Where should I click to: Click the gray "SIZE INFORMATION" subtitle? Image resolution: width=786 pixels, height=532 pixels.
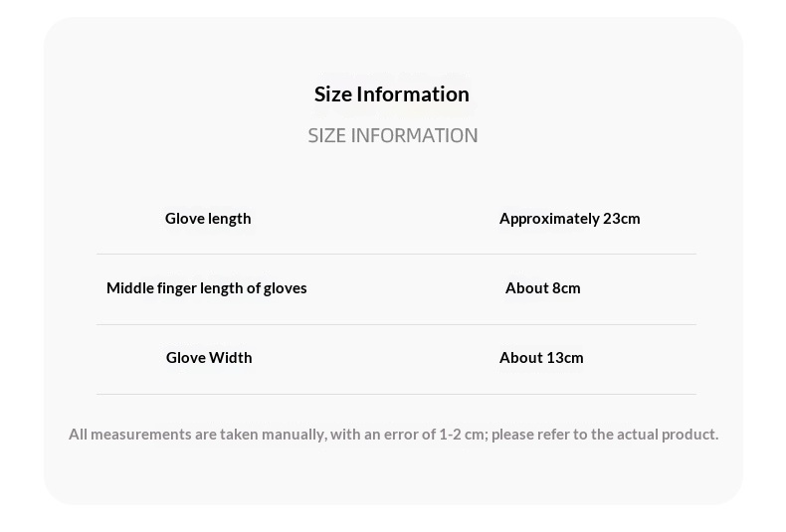click(x=392, y=135)
